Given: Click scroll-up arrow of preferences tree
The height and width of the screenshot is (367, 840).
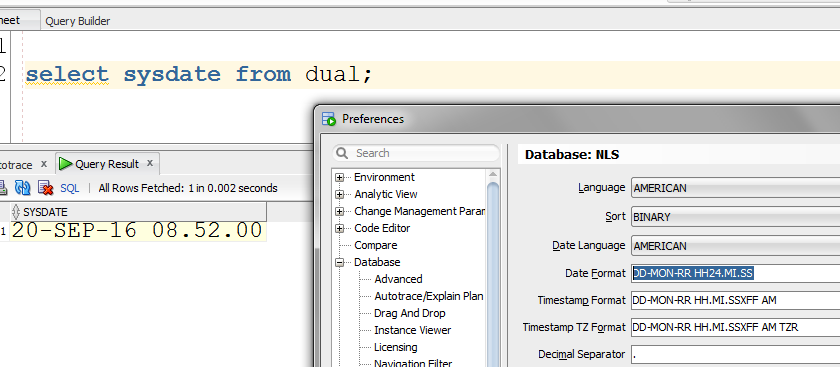Looking at the screenshot, I should tap(493, 175).
